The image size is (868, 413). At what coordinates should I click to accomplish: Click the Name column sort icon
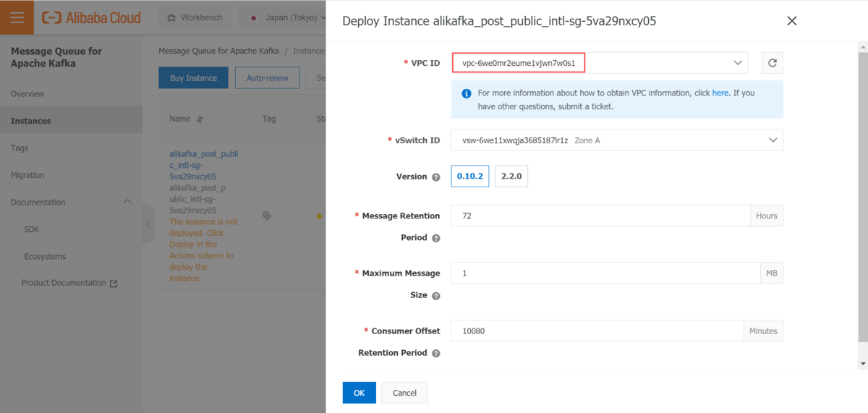(x=200, y=119)
